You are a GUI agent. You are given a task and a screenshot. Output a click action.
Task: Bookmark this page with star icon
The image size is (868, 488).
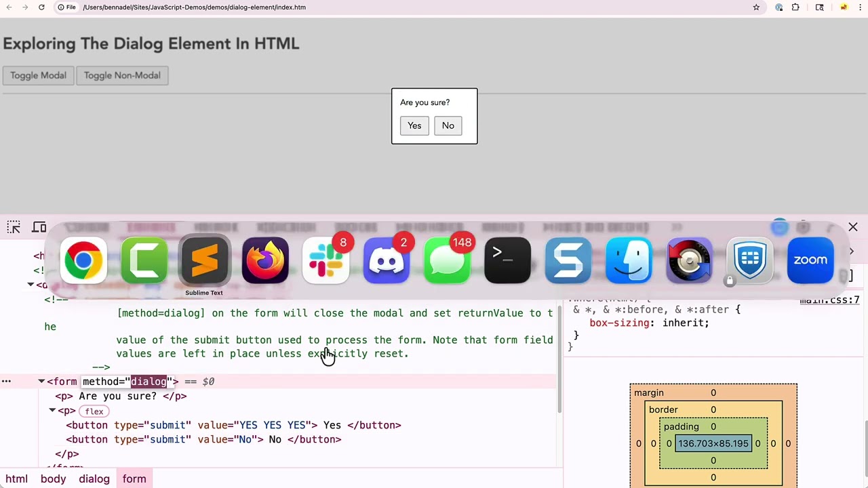756,7
